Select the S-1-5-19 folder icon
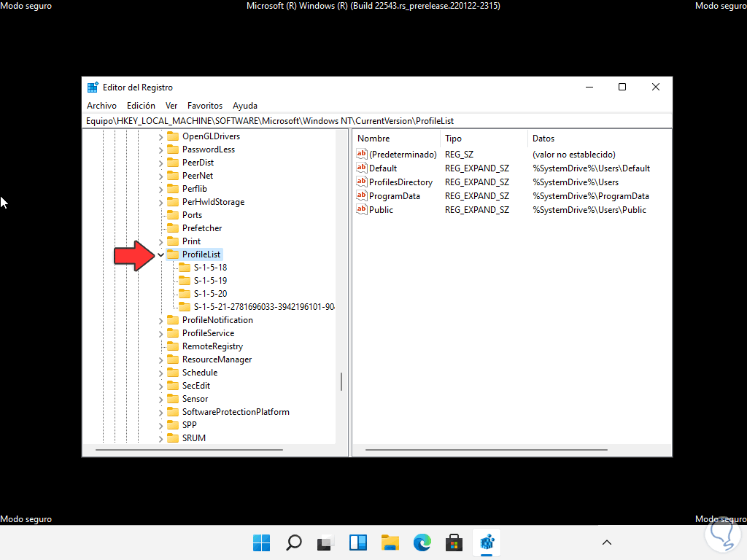 [x=185, y=281]
